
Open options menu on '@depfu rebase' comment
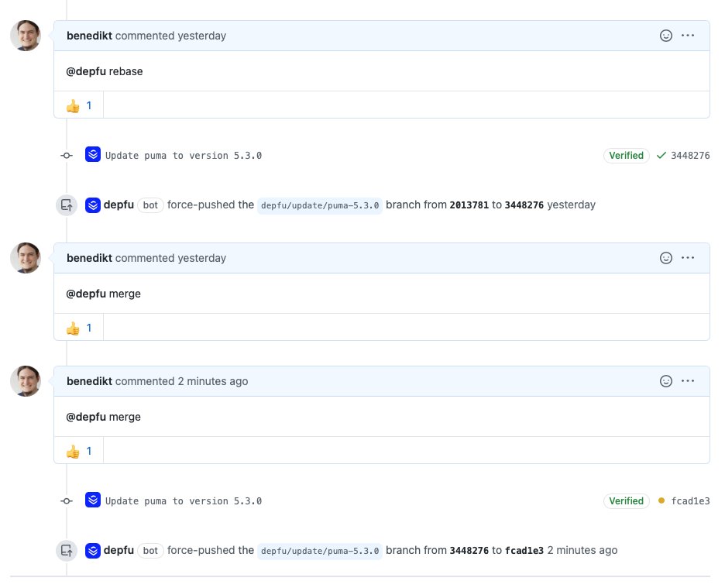[688, 36]
